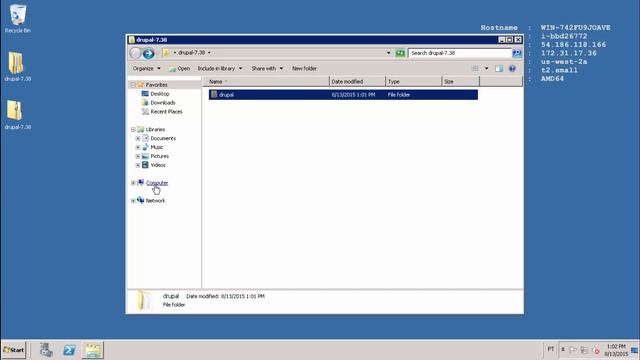640x360 pixels.
Task: Click the red alert tray icon
Action: (596, 350)
